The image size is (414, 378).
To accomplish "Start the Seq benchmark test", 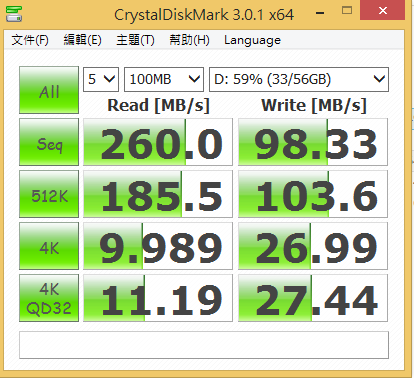I will click(49, 142).
